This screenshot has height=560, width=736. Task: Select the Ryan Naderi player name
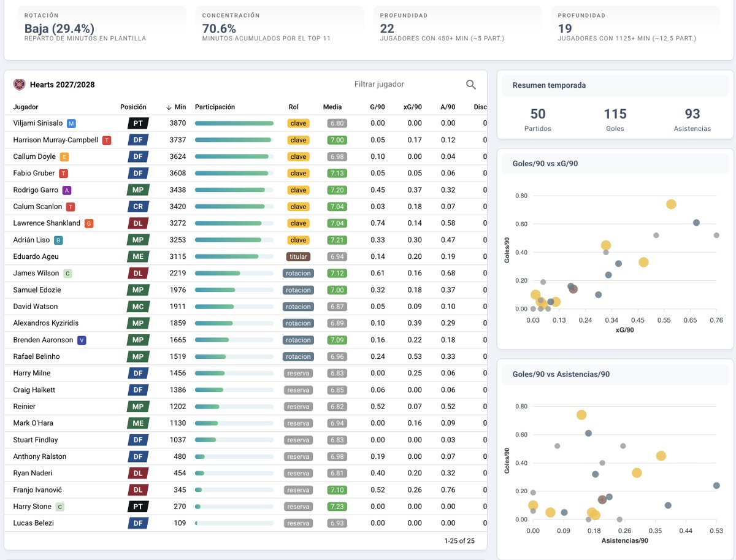(33, 473)
